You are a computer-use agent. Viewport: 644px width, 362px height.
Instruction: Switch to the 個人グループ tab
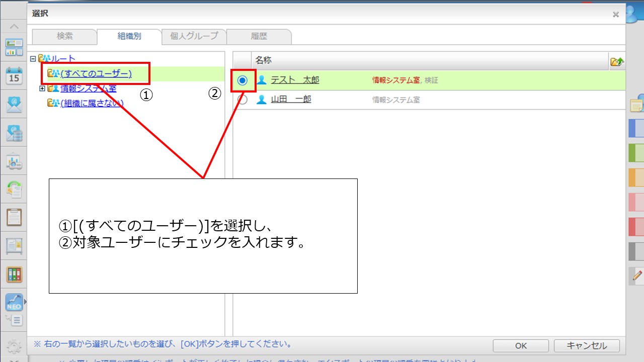(194, 36)
